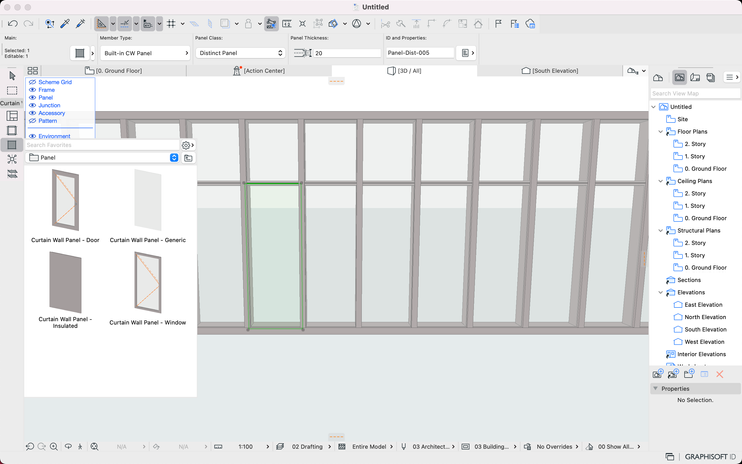Toggle Scheme Grid visibility eye
The height and width of the screenshot is (464, 742).
[32, 82]
